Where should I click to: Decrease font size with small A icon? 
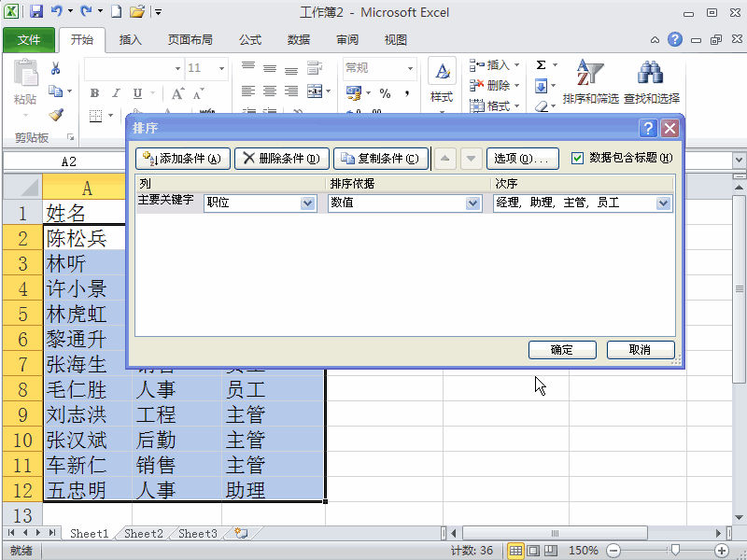click(198, 94)
